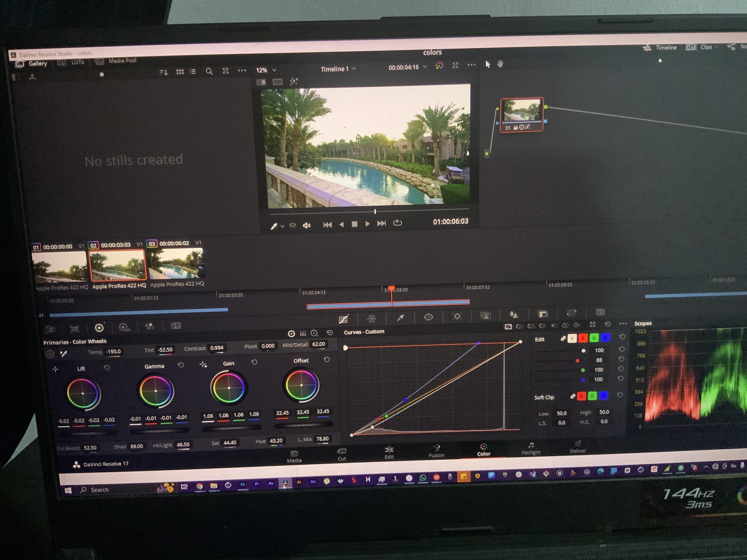This screenshot has width=747, height=560.
Task: Click the highlight magic wand icon
Action: click(x=293, y=81)
